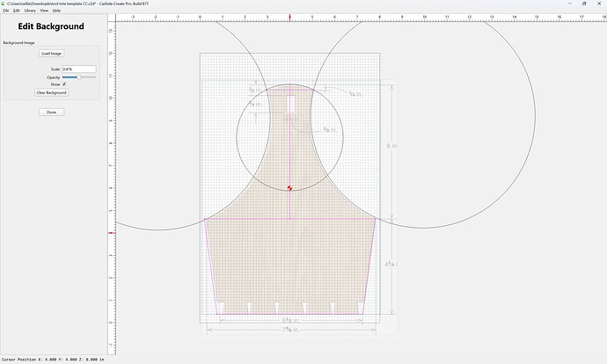The height and width of the screenshot is (364, 607).
Task: Open the Help menu
Action: [x=56, y=11]
